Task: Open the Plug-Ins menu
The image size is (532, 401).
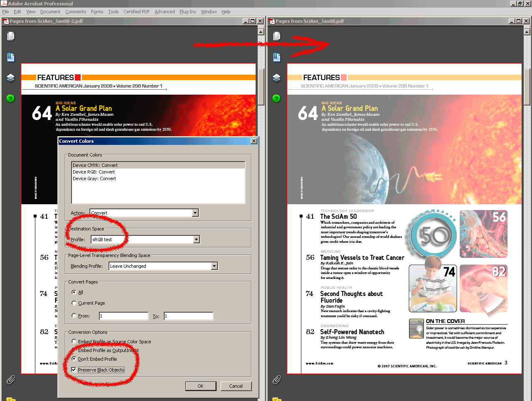Action: pyautogui.click(x=188, y=12)
